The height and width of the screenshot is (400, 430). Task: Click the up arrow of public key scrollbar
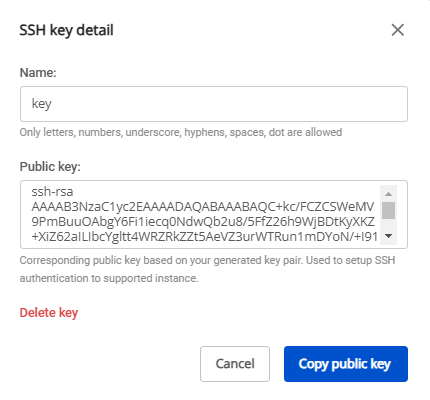click(388, 194)
